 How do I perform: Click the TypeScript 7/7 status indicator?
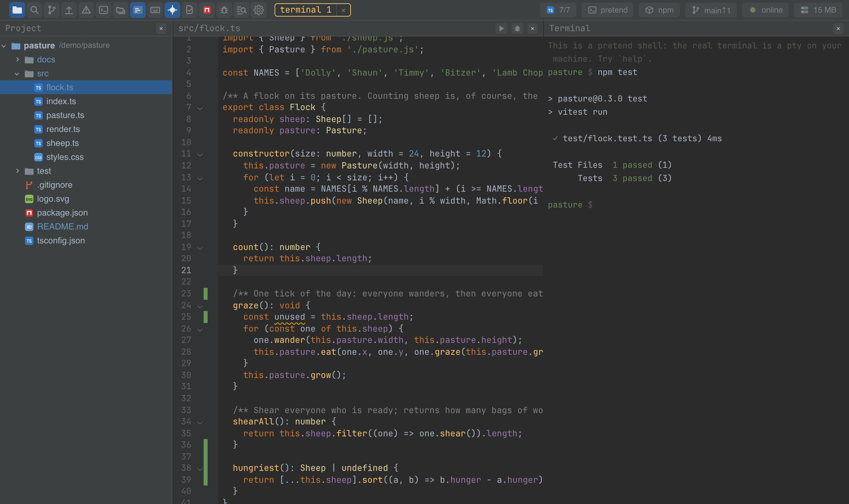click(558, 10)
